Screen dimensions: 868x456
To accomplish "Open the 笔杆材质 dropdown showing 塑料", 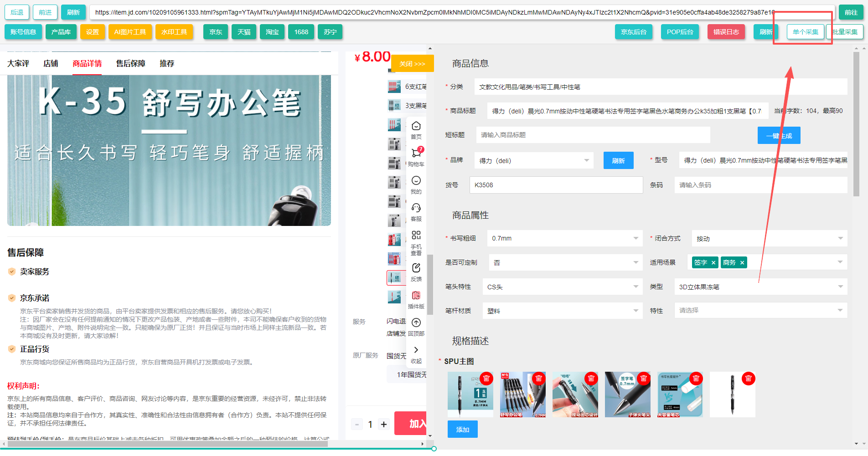I will pyautogui.click(x=563, y=311).
